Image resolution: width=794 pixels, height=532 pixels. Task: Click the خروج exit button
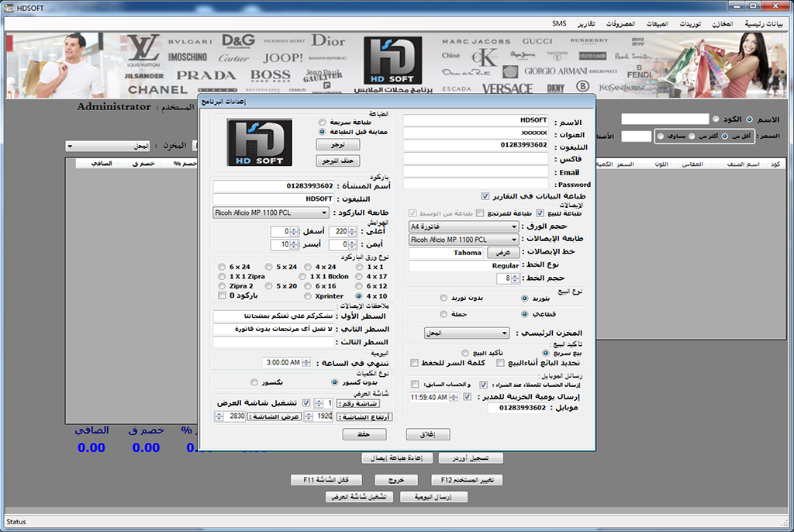click(x=396, y=480)
